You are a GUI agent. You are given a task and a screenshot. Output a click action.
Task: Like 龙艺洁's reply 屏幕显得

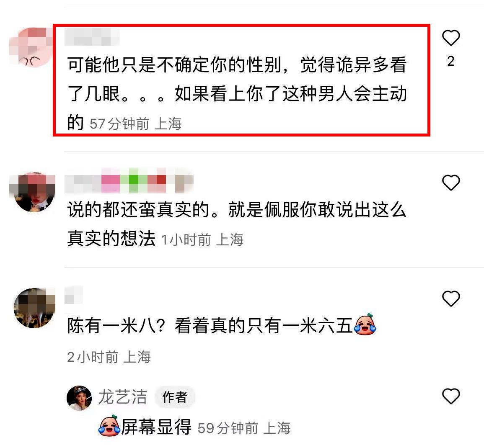(x=451, y=396)
